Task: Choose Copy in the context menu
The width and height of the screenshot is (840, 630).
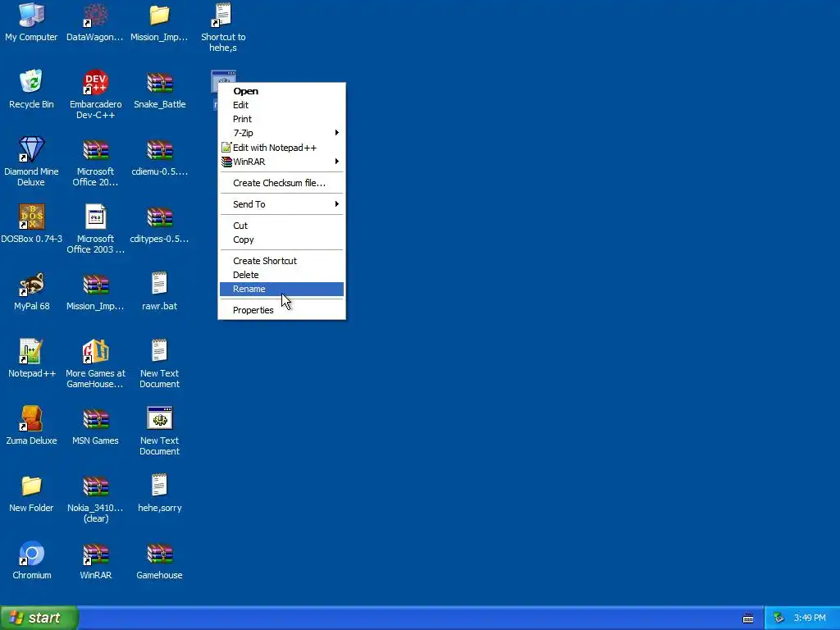Action: tap(282, 240)
